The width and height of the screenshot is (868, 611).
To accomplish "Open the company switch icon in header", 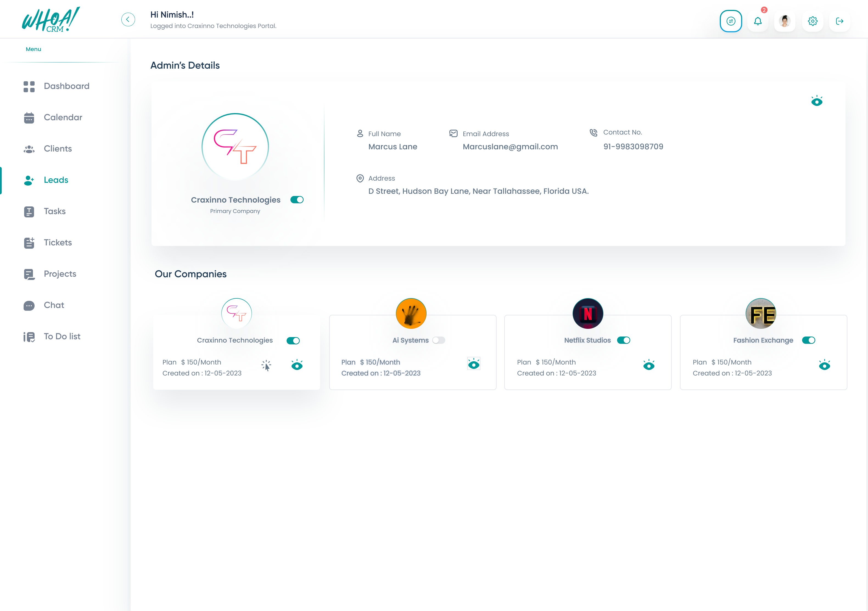I will (x=731, y=21).
